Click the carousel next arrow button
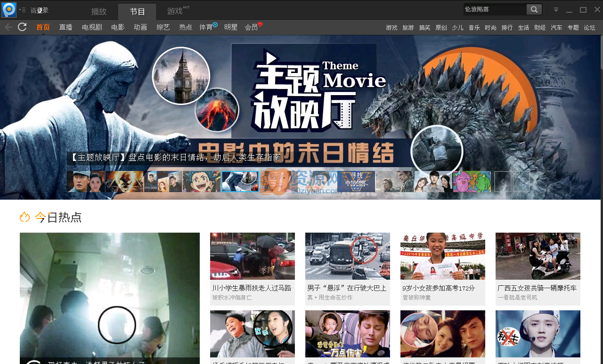Image resolution: width=603 pixels, height=364 pixels. point(522,181)
